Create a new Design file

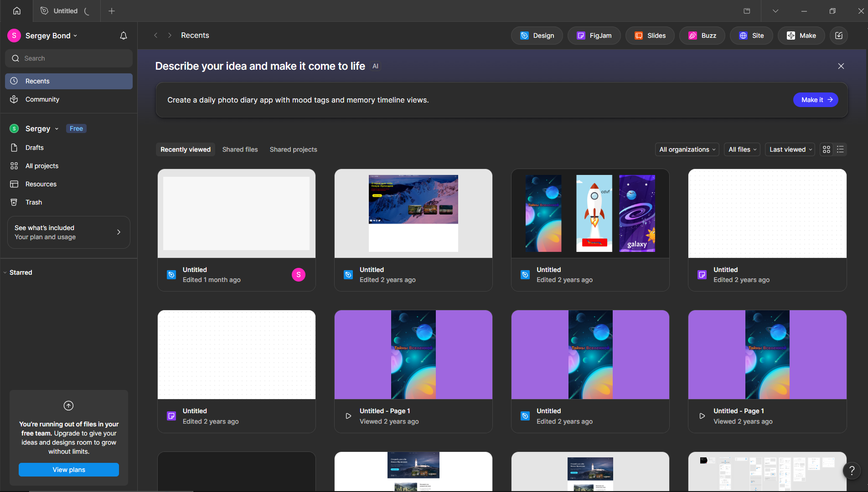(x=537, y=36)
